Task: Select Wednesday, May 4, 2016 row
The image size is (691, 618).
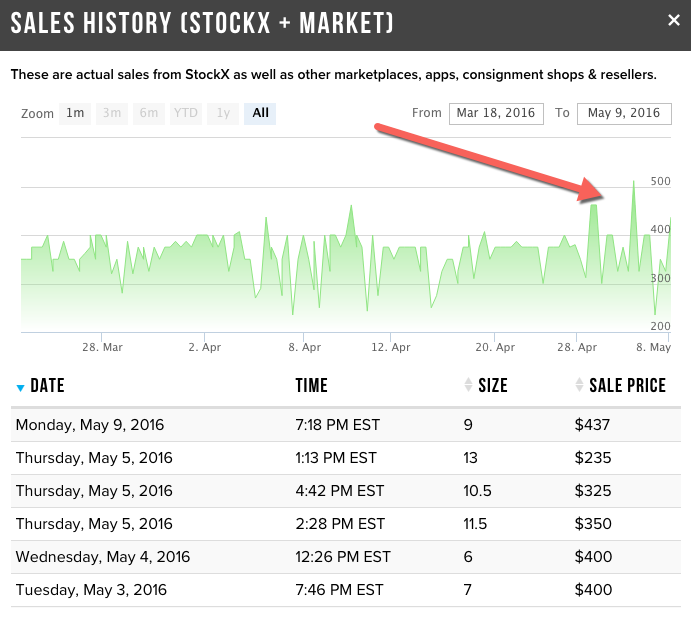Action: pyautogui.click(x=346, y=557)
